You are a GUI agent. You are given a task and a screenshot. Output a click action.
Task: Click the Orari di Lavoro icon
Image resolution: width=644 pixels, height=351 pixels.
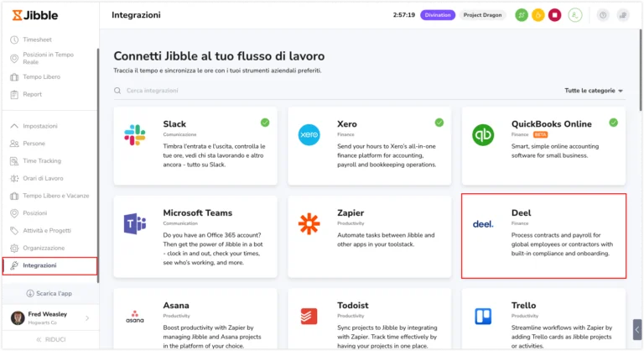click(x=14, y=178)
